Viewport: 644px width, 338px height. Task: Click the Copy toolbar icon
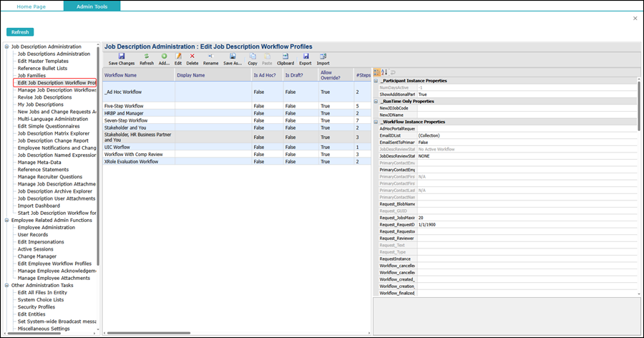(253, 56)
